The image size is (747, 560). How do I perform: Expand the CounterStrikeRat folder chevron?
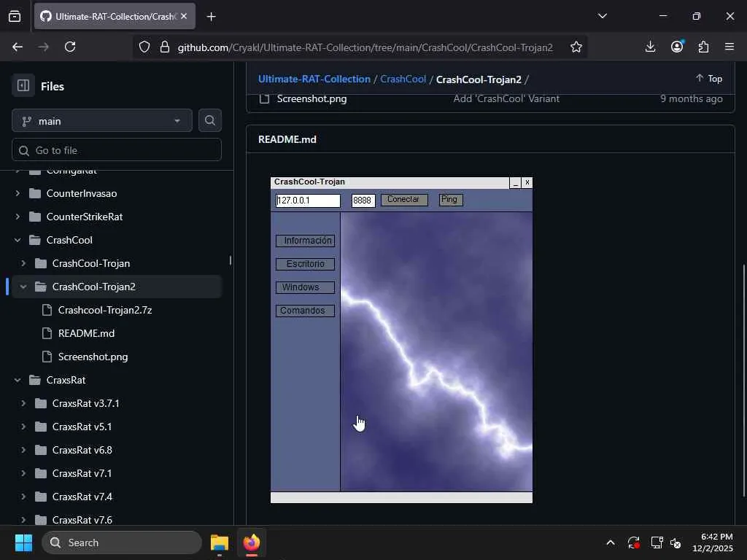pyautogui.click(x=18, y=217)
